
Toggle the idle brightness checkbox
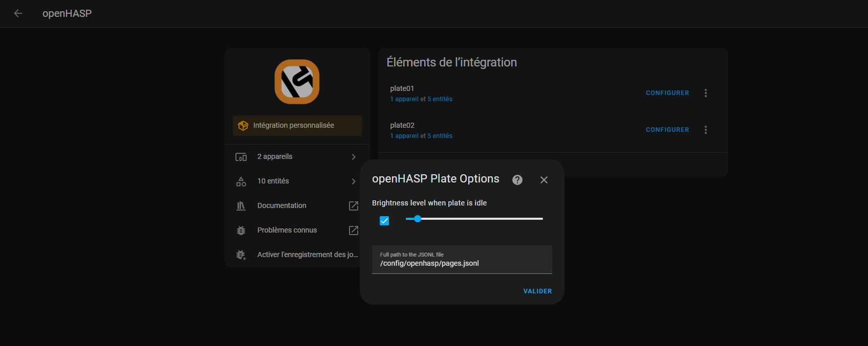coord(384,221)
